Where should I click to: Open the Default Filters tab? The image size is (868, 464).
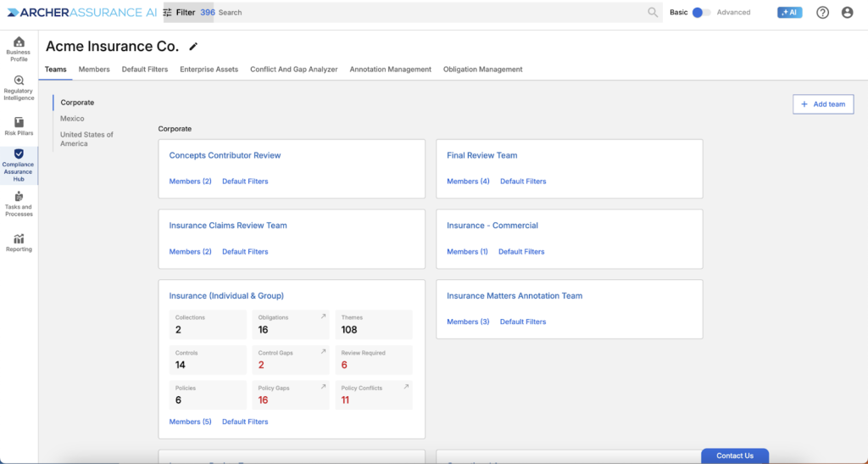[144, 70]
